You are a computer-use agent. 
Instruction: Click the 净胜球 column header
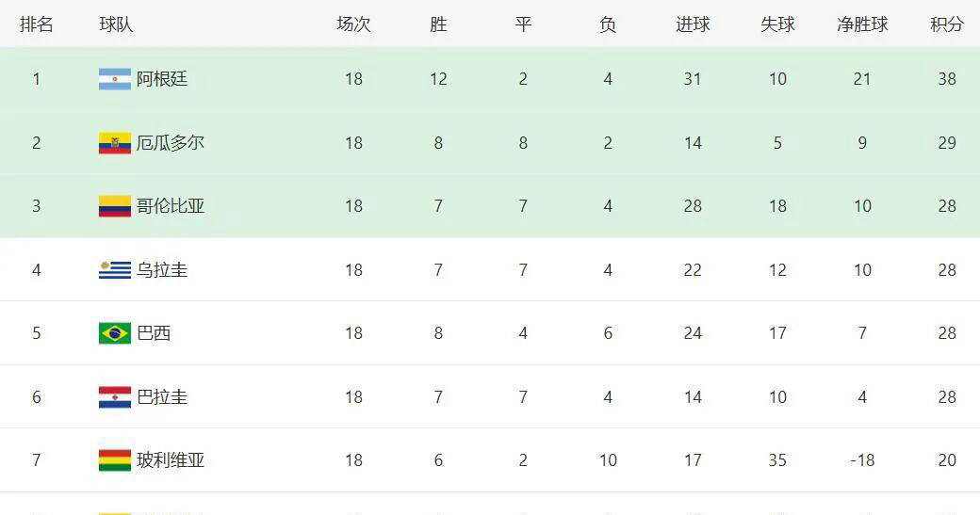862,24
